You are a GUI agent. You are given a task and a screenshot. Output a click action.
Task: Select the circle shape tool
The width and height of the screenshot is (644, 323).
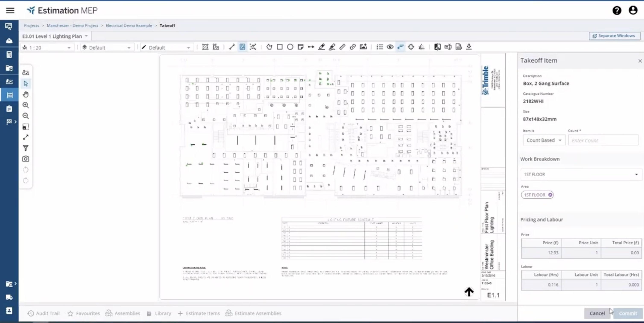point(290,47)
